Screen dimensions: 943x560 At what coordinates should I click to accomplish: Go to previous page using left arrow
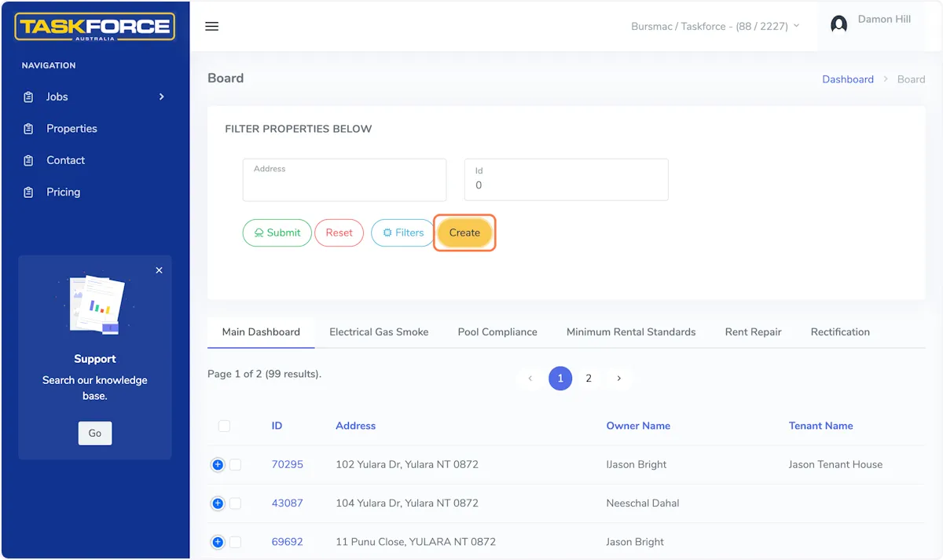pos(530,379)
